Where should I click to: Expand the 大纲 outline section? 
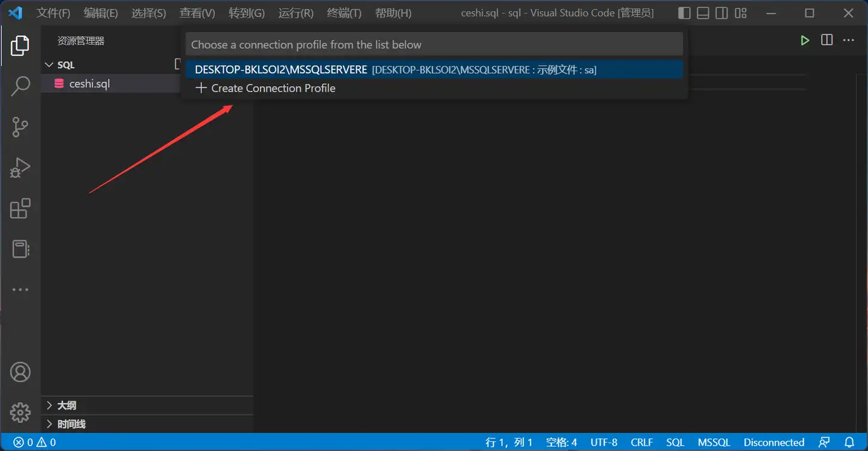147,406
